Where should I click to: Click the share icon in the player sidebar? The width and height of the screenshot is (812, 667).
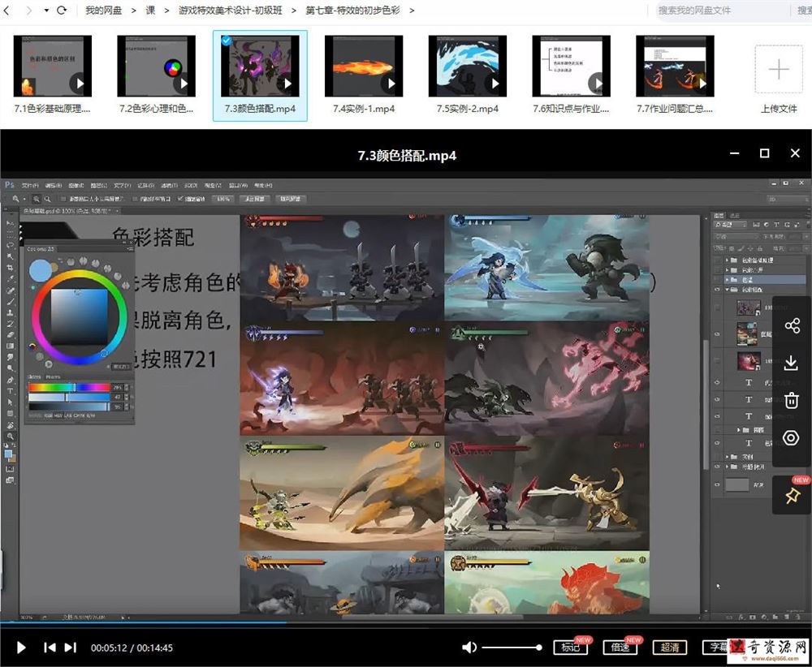[x=792, y=325]
